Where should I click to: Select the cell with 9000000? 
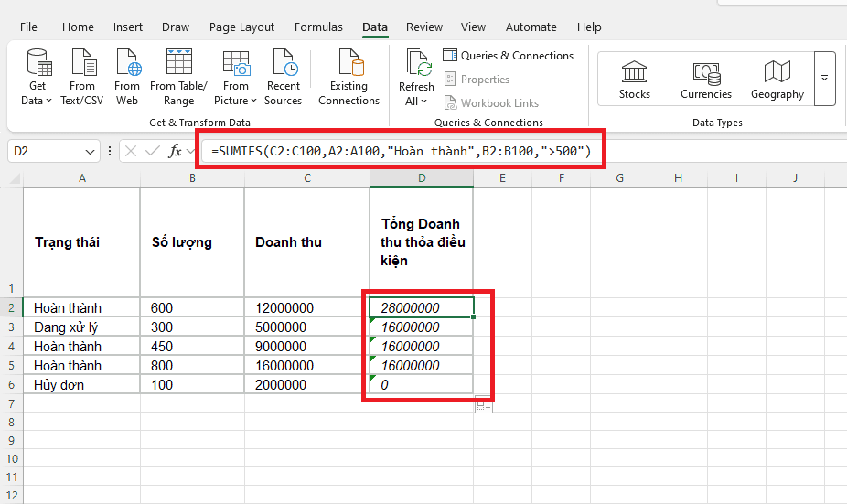point(306,347)
